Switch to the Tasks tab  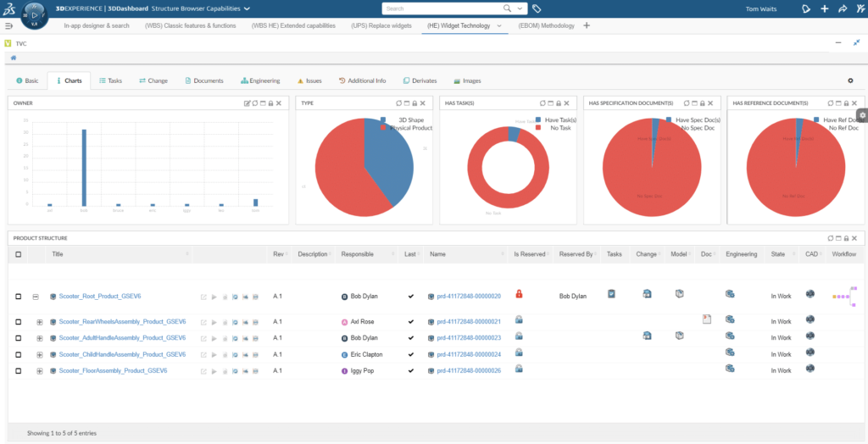111,80
